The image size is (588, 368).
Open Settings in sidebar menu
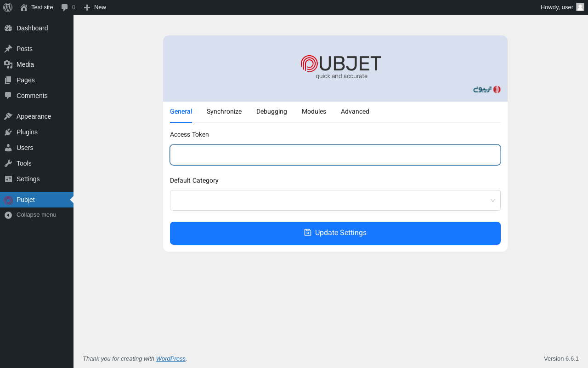coord(37,179)
